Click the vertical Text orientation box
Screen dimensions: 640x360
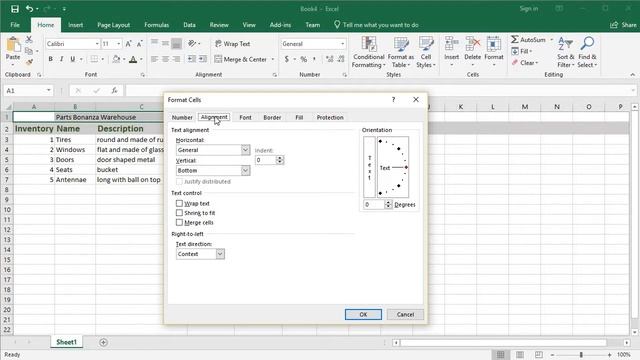pos(369,167)
